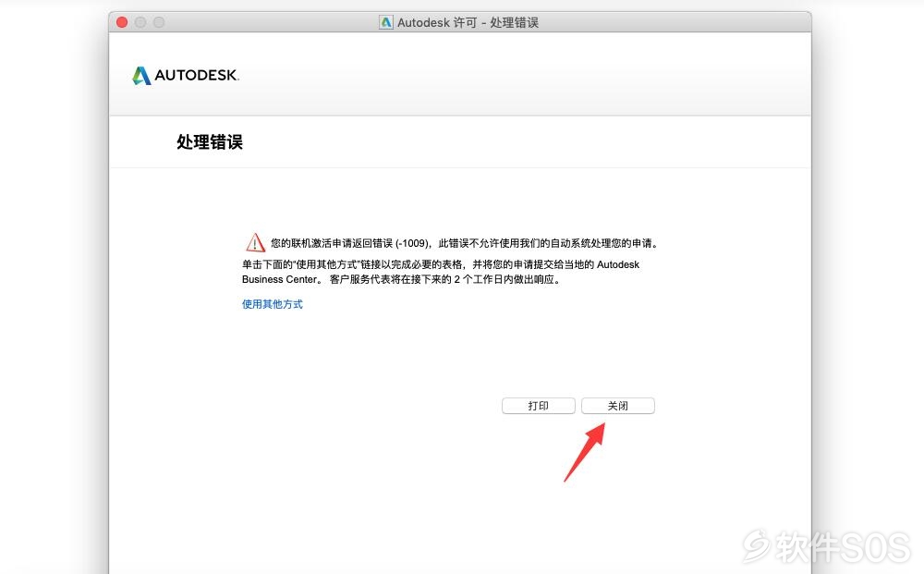This screenshot has height=574, width=924.
Task: Click the Autodesk logo in the header
Action: (186, 76)
